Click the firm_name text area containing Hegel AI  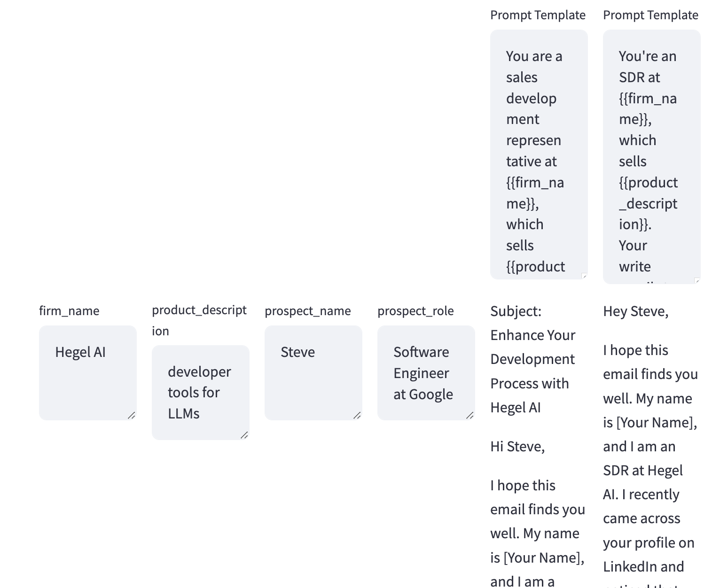pos(87,372)
